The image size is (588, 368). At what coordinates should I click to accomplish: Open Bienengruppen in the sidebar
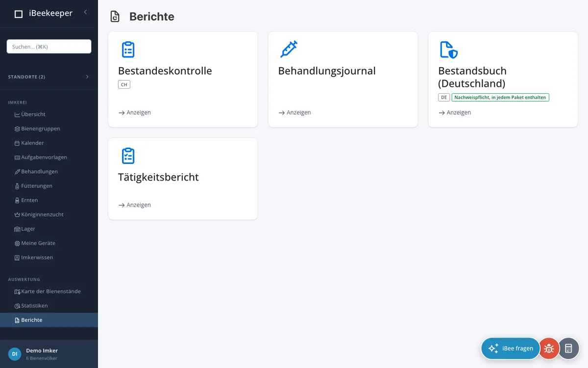(49, 129)
